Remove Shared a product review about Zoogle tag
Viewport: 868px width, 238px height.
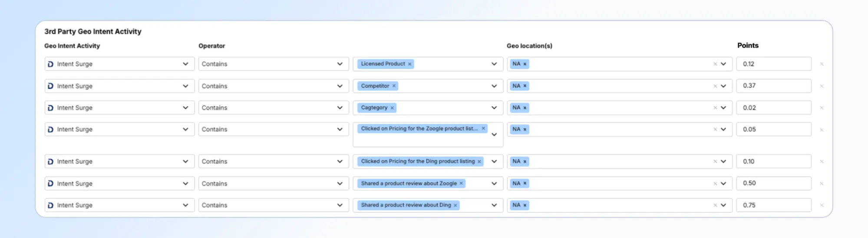coord(461,183)
